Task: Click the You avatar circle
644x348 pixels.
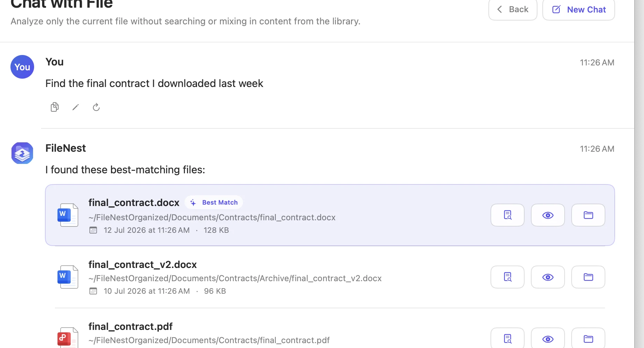Action: point(22,67)
